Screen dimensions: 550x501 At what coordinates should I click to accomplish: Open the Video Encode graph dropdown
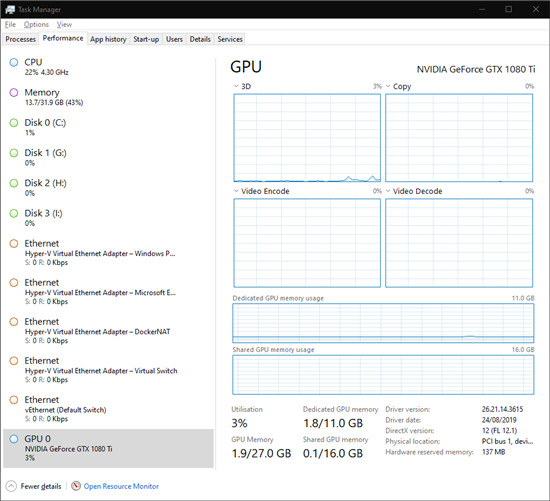(x=236, y=191)
